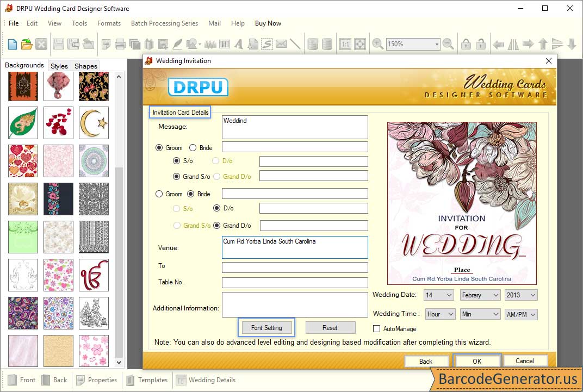583x392 pixels.
Task: Select the enabled S/o radio button
Action: (x=177, y=161)
